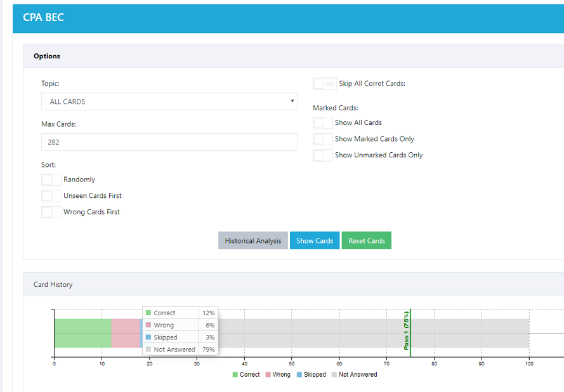Click the tooltip's Skipped 3% row
This screenshot has height=392, width=564.
(180, 337)
